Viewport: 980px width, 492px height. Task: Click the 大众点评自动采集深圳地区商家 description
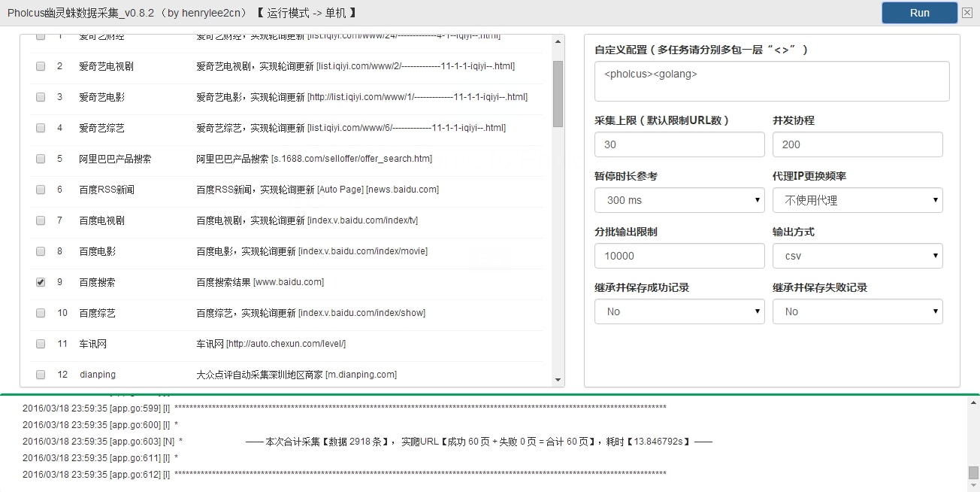click(296, 375)
